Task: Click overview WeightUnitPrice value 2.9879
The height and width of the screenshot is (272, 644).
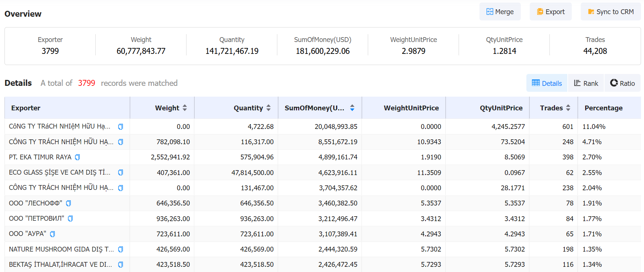Action: (414, 51)
